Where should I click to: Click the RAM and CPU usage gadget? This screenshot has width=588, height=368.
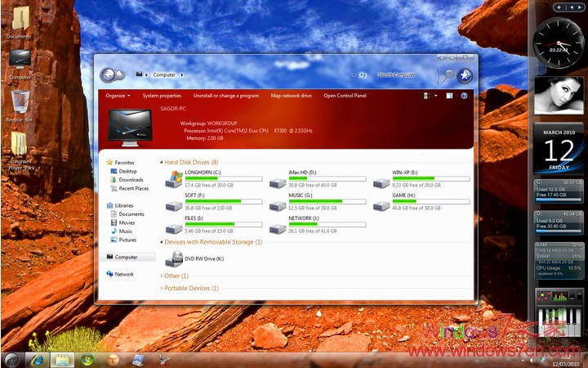(x=559, y=260)
